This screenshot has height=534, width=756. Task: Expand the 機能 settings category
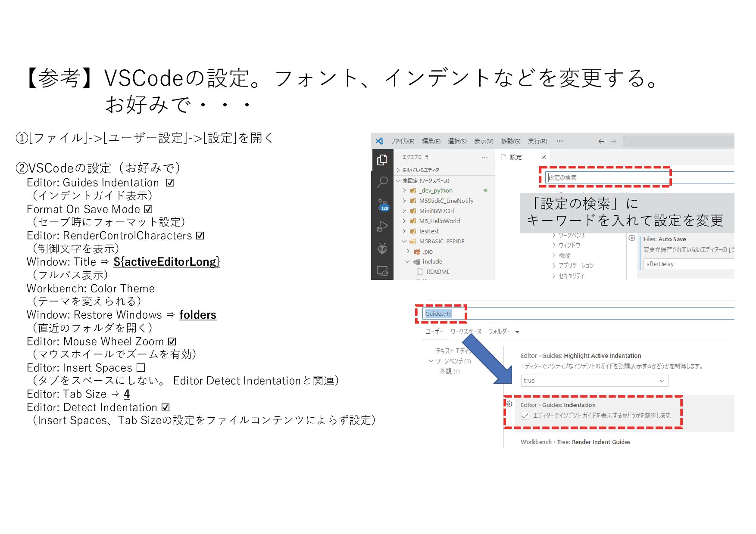pos(554,255)
